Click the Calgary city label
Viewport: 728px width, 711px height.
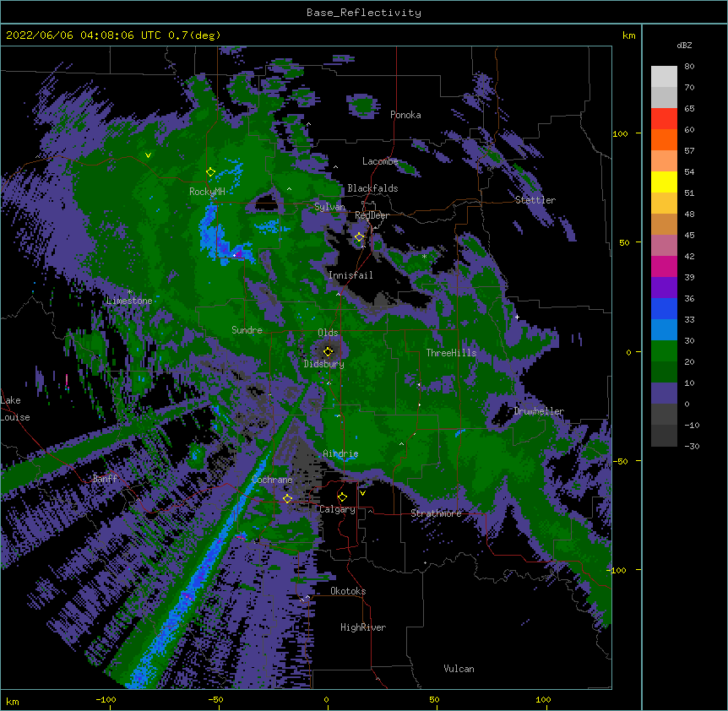(337, 509)
